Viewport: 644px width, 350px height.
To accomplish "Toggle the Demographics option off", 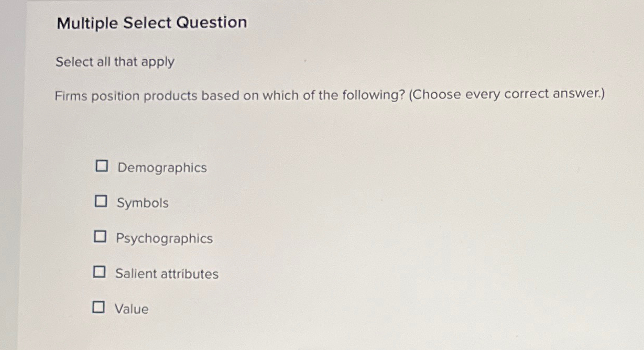I will coord(101,167).
